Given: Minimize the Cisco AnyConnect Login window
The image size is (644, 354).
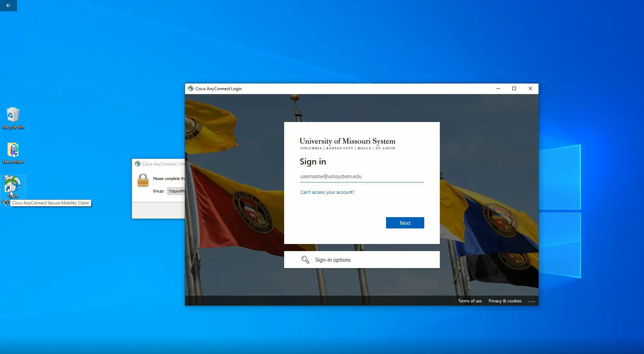Looking at the screenshot, I should tap(498, 89).
